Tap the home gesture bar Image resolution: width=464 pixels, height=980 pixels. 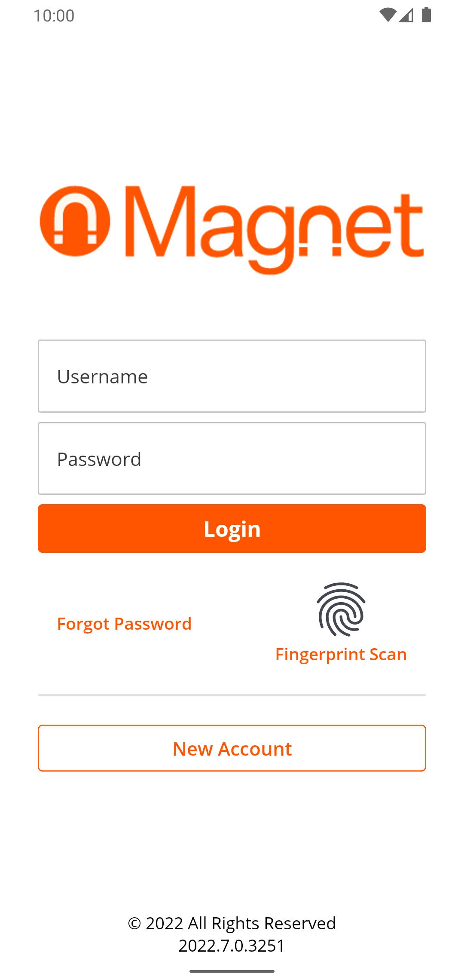232,971
